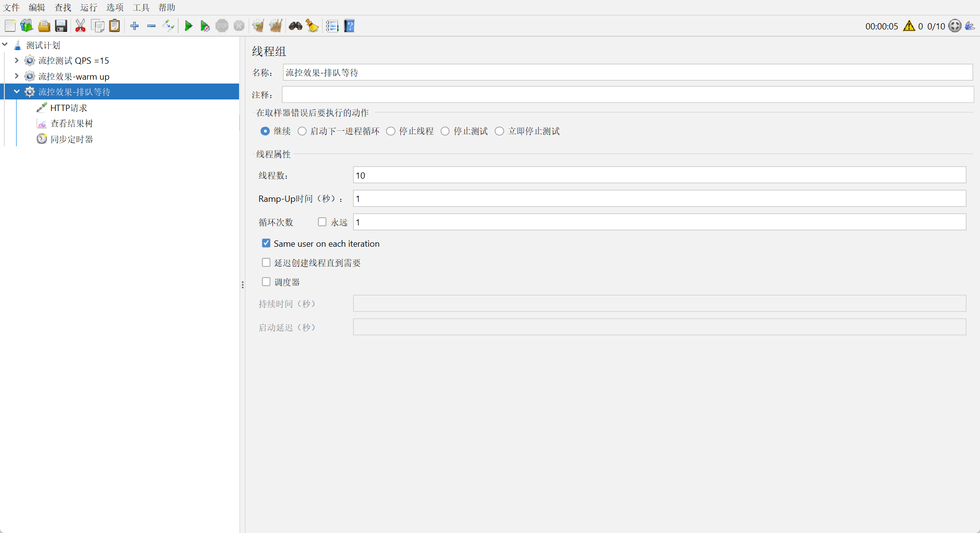Select the 停止线程 radio option

coord(391,131)
